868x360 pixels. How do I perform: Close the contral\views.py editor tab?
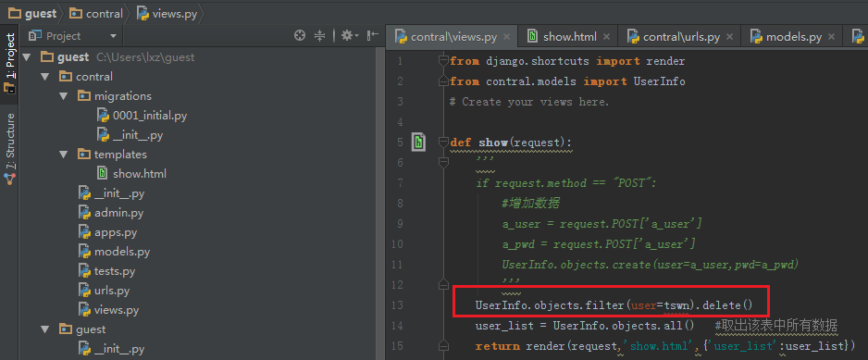[x=506, y=37]
